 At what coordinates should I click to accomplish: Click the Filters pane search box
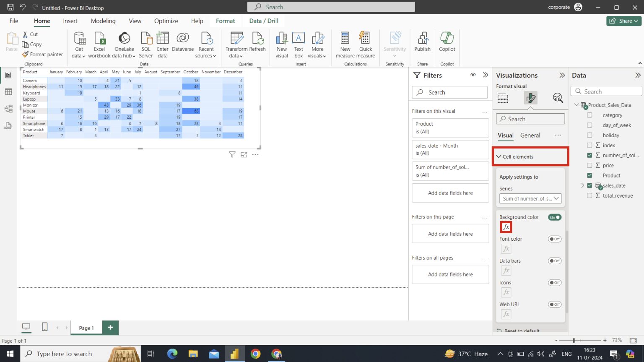(x=449, y=92)
